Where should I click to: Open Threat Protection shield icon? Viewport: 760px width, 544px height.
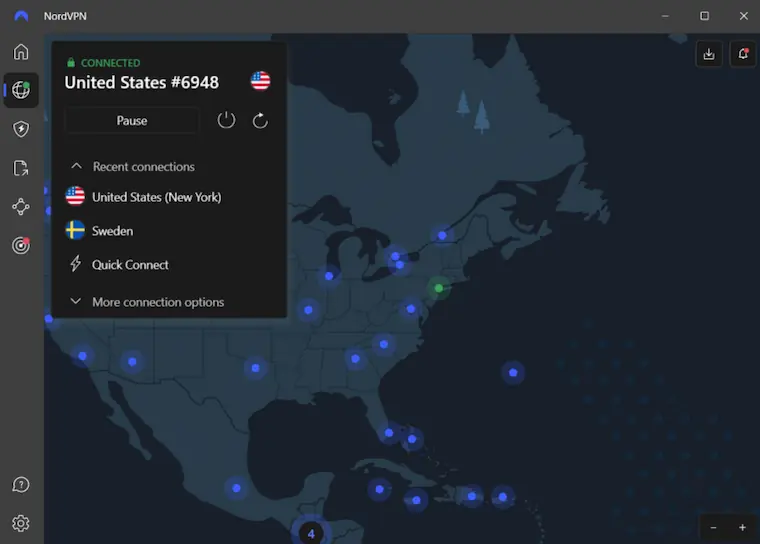[x=21, y=129]
